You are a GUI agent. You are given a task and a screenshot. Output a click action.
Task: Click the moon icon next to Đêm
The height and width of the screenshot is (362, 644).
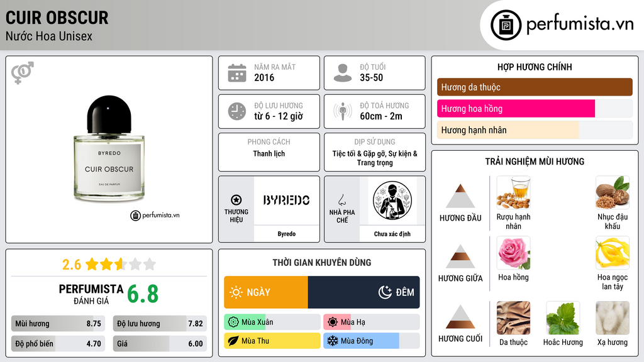385,292
